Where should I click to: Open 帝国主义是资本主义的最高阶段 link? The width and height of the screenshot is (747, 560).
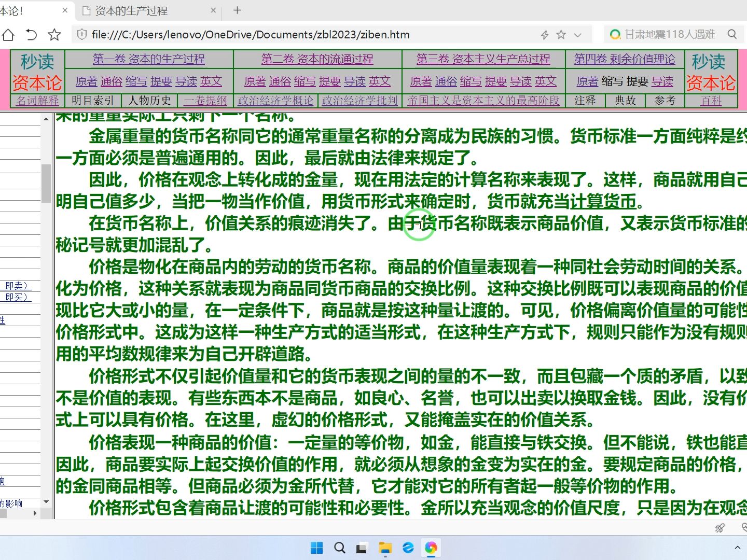483,101
